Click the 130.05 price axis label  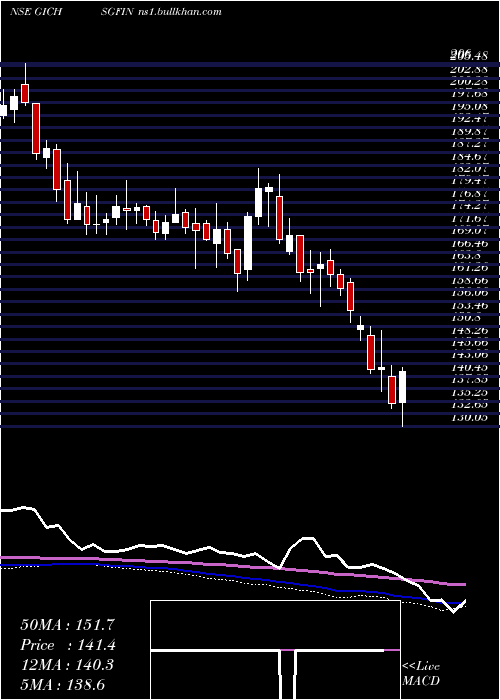[468, 418]
